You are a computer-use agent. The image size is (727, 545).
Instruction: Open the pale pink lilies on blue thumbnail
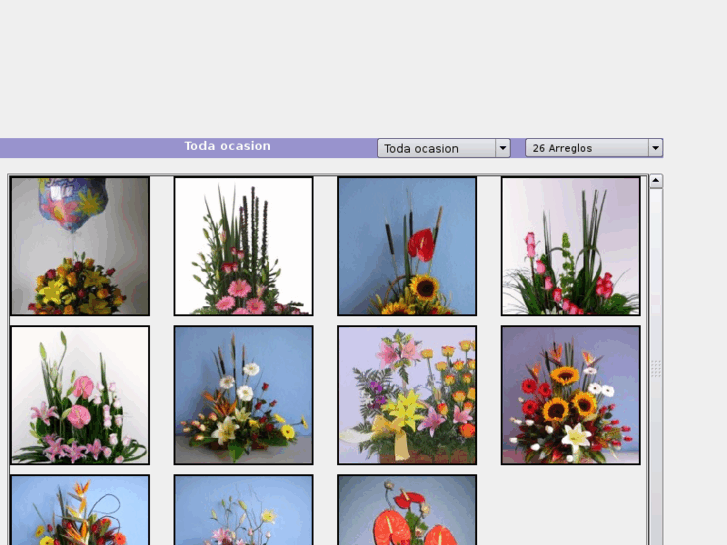point(243,509)
